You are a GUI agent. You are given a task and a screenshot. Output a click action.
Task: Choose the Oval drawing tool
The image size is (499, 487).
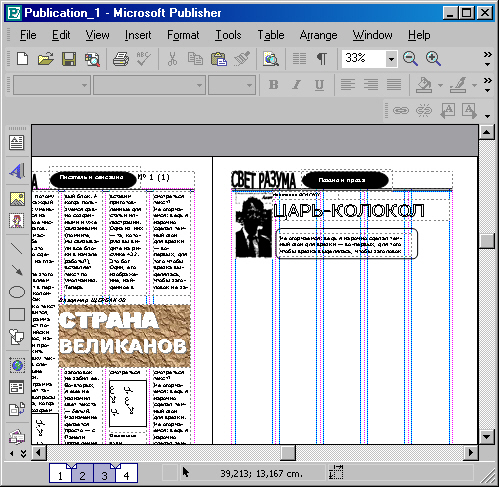tap(17, 292)
